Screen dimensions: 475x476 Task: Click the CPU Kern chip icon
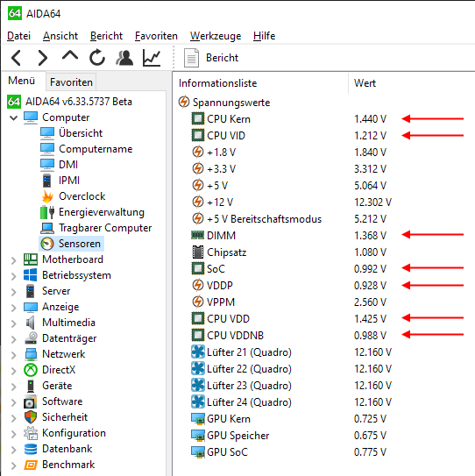click(198, 118)
